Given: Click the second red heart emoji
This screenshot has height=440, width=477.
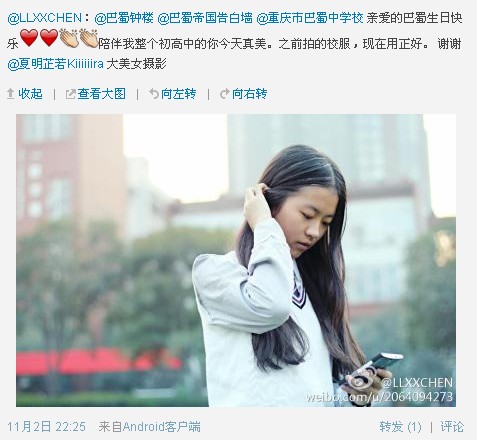Looking at the screenshot, I should point(49,38).
